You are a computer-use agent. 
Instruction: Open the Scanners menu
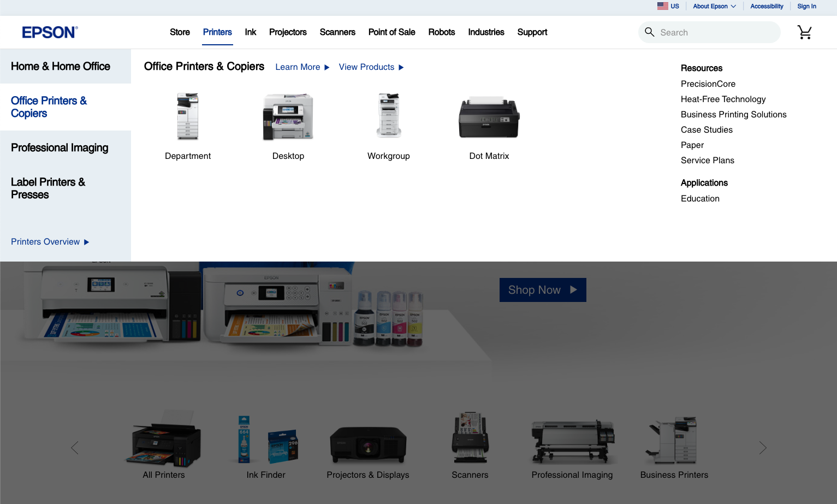click(x=337, y=32)
